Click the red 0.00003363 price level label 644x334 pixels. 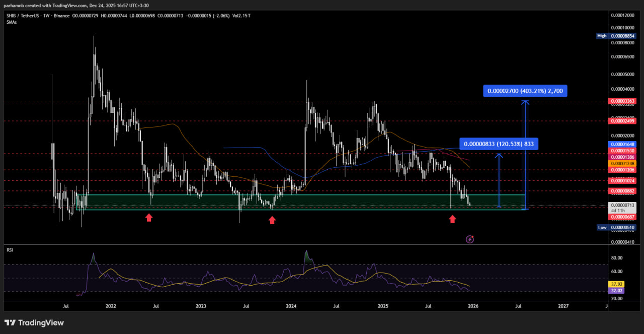pos(623,101)
